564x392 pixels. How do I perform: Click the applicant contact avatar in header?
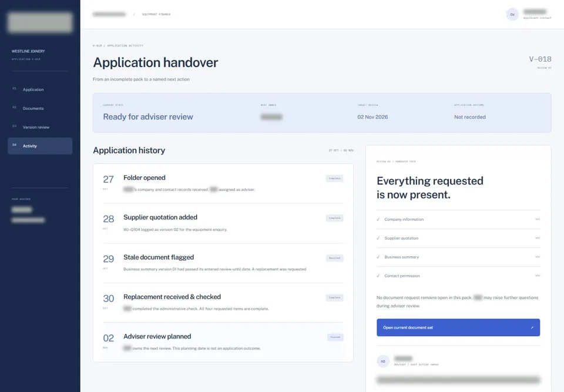click(512, 14)
